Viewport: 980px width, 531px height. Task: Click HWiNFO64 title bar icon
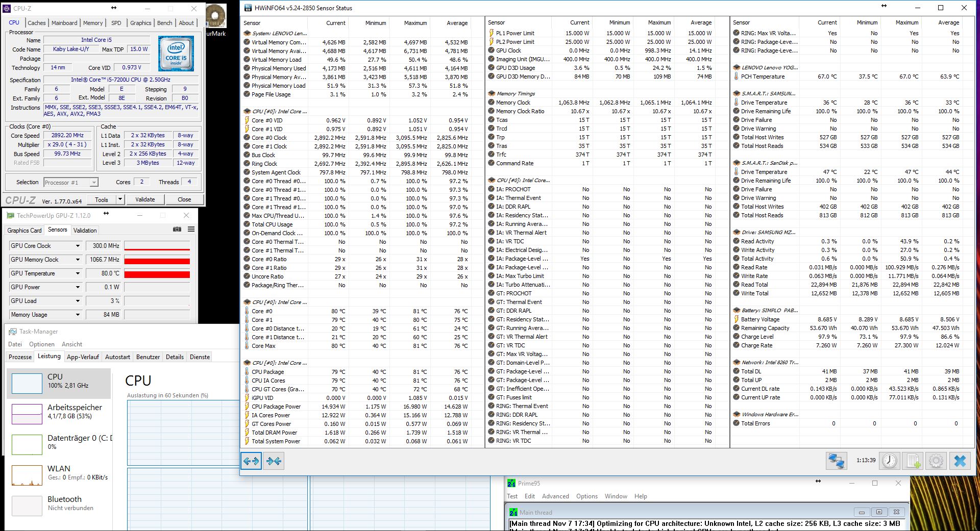pyautogui.click(x=248, y=8)
